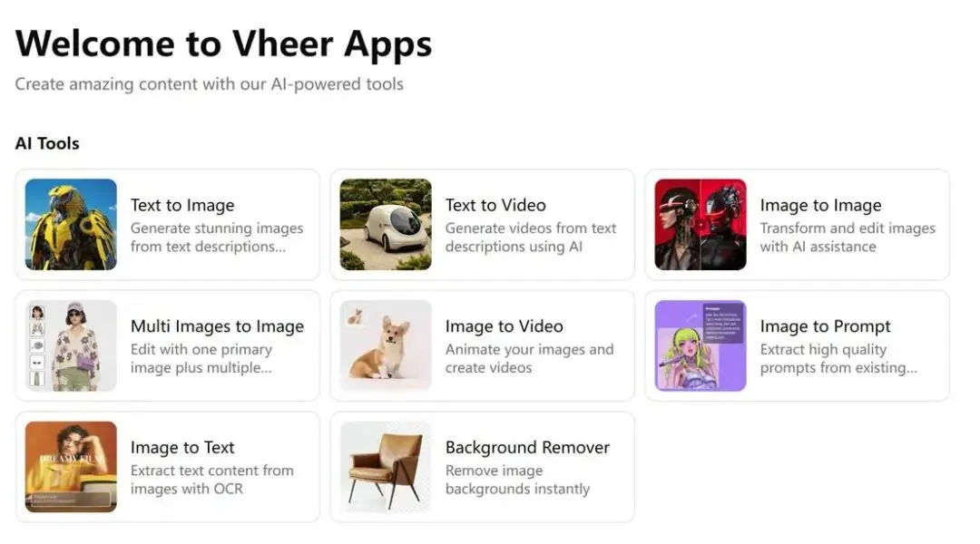980x544 pixels.
Task: Click the white pod car Text to Video thumbnail
Action: tap(386, 224)
